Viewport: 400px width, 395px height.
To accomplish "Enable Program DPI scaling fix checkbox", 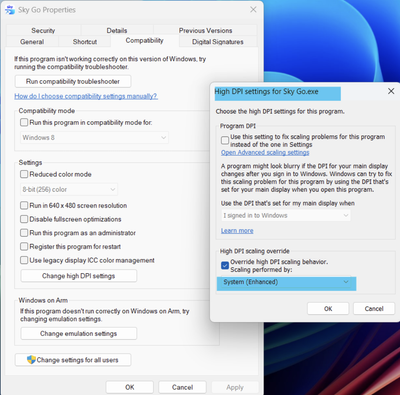I will pos(225,140).
